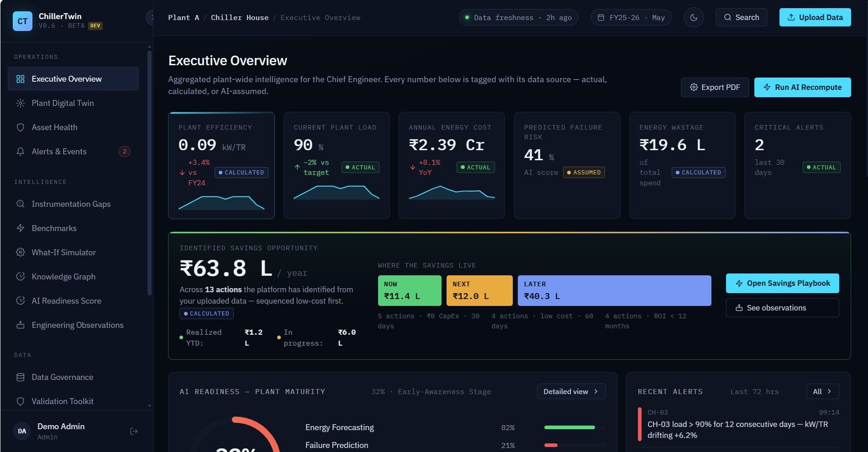Open the CH-03 load alert entry
Image resolution: width=868 pixels, height=452 pixels.
pos(738,424)
